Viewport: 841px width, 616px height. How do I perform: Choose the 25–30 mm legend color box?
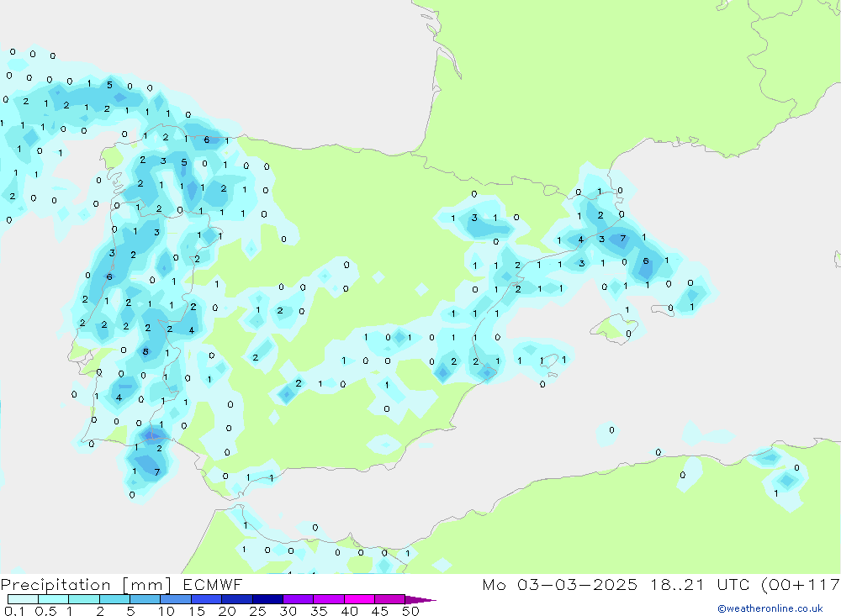coord(267,599)
